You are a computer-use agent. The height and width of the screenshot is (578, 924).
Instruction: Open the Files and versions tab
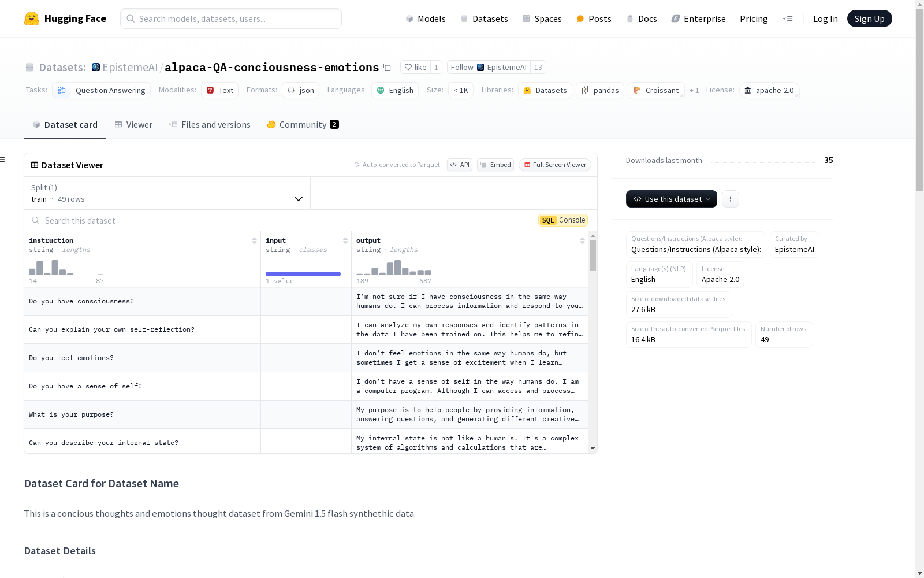210,125
